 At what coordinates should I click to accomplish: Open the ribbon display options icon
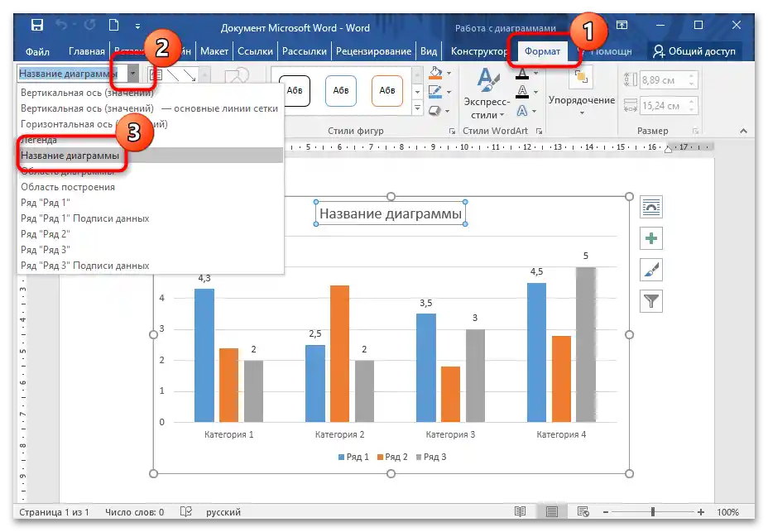coord(622,25)
